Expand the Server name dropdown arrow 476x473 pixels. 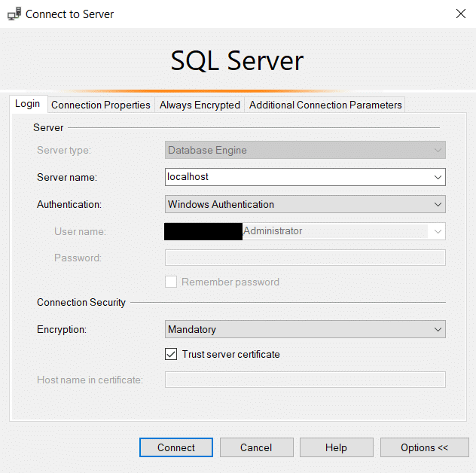coord(438,177)
